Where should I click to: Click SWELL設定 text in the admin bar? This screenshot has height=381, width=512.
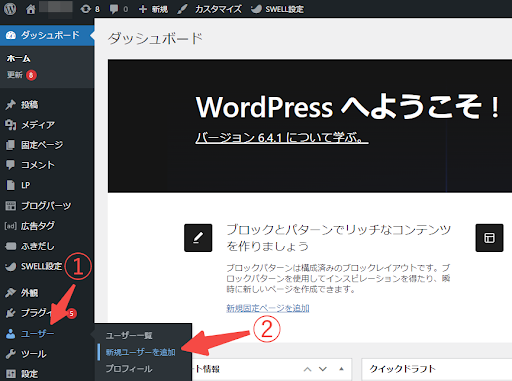click(x=284, y=9)
